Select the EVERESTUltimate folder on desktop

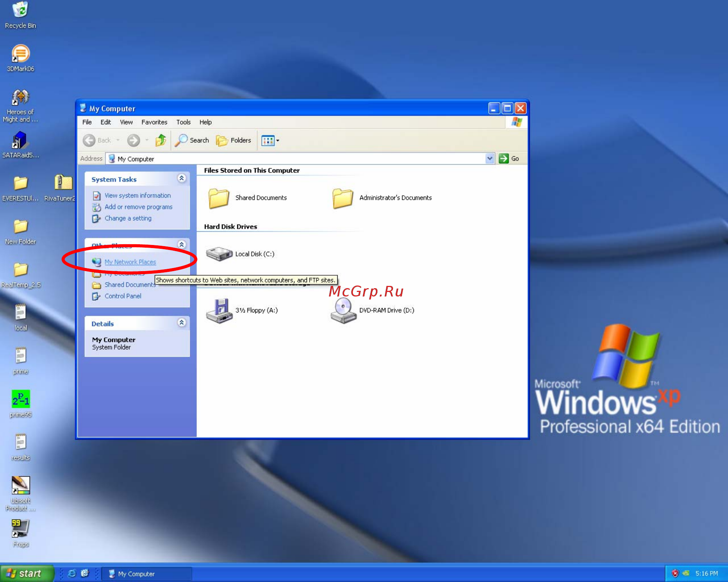(x=20, y=188)
